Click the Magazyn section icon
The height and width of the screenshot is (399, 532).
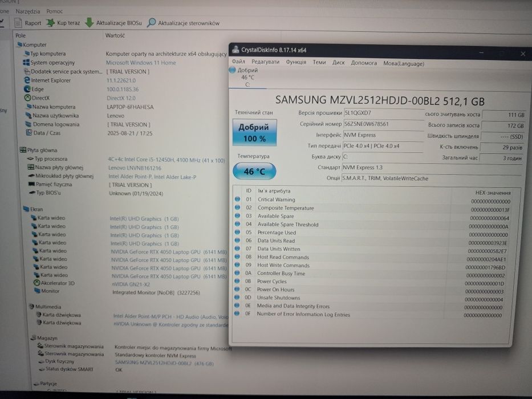[33, 337]
